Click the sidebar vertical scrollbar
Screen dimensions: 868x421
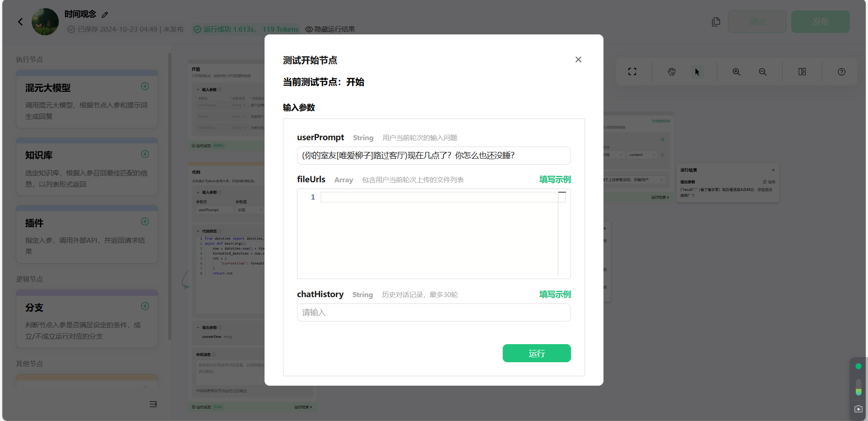(x=170, y=197)
